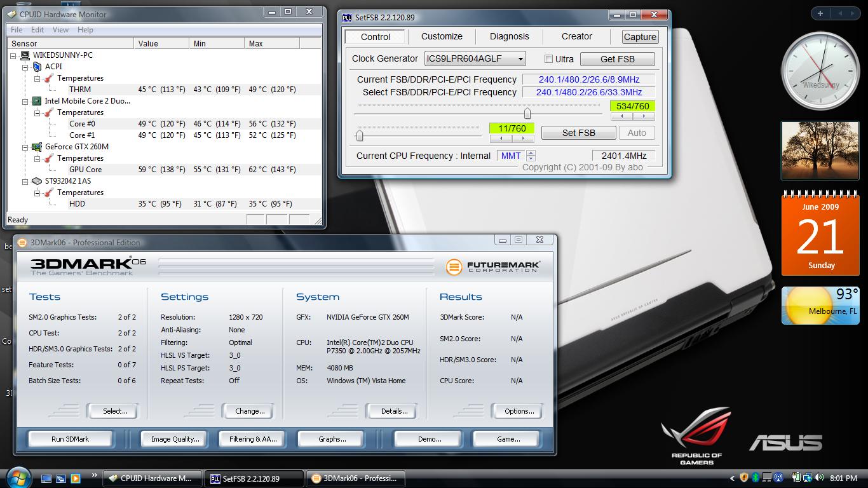Click the thermometer icon beside ACPI Temperatures

pyautogui.click(x=49, y=78)
